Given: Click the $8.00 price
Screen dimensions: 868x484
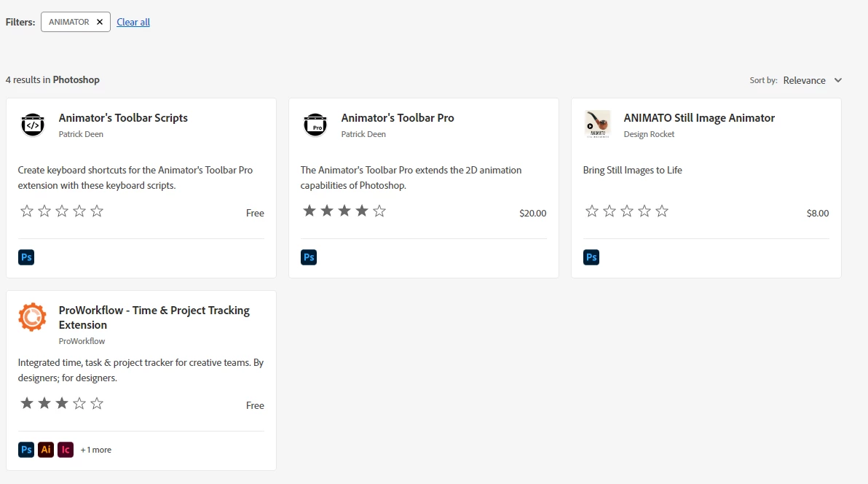Looking at the screenshot, I should pos(818,214).
